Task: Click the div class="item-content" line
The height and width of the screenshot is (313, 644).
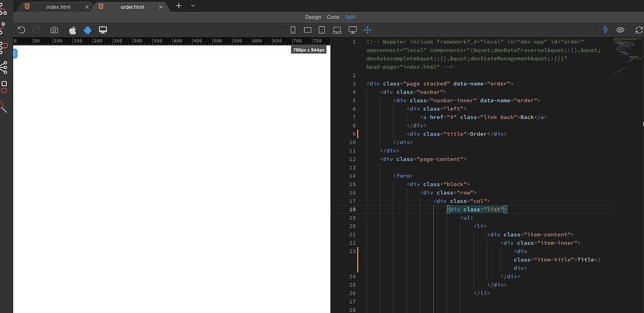Action: pos(530,234)
